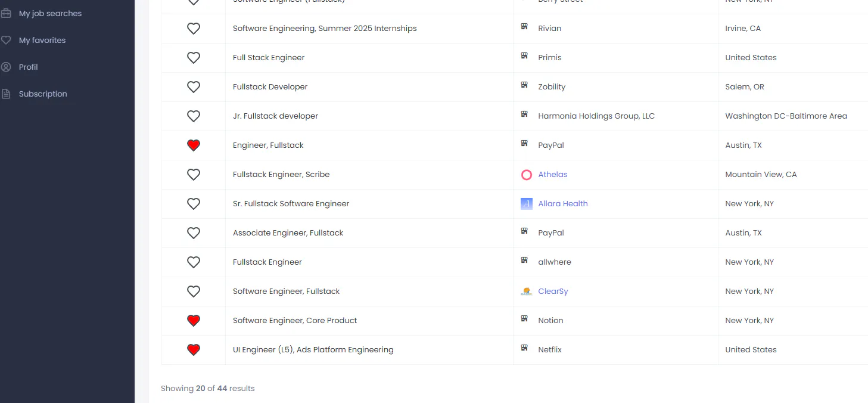Select job title Software Engineering, Summer 2025 Internships
Screen dimensions: 868x403
coord(325,28)
